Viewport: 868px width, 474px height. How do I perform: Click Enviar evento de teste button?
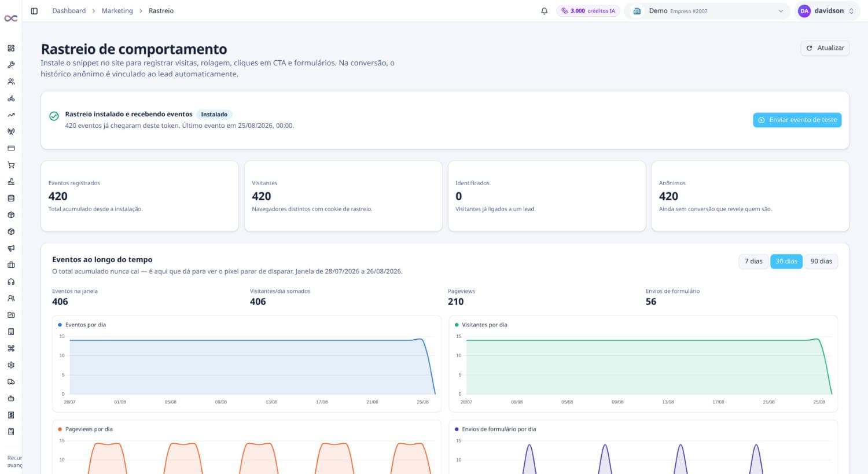point(797,120)
